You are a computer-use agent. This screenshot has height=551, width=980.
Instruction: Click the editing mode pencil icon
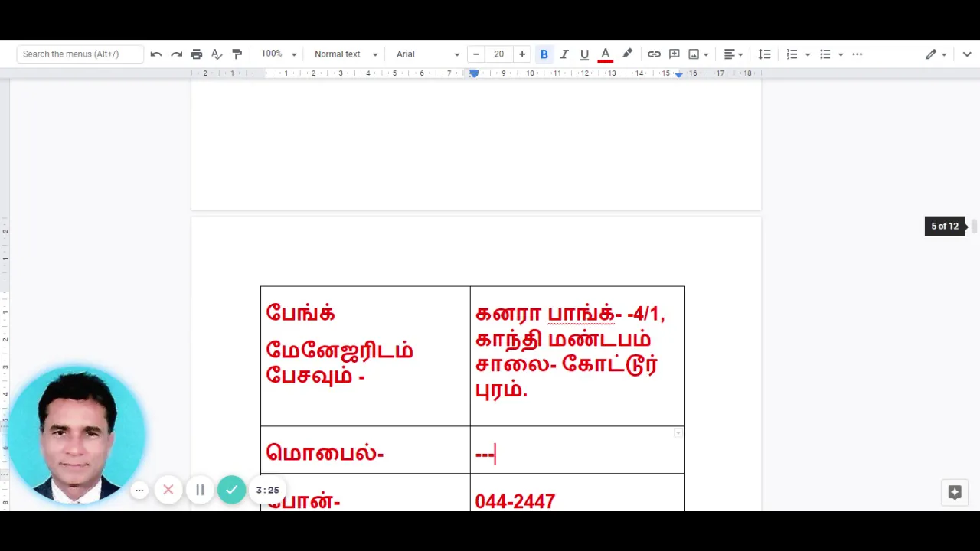pyautogui.click(x=931, y=54)
